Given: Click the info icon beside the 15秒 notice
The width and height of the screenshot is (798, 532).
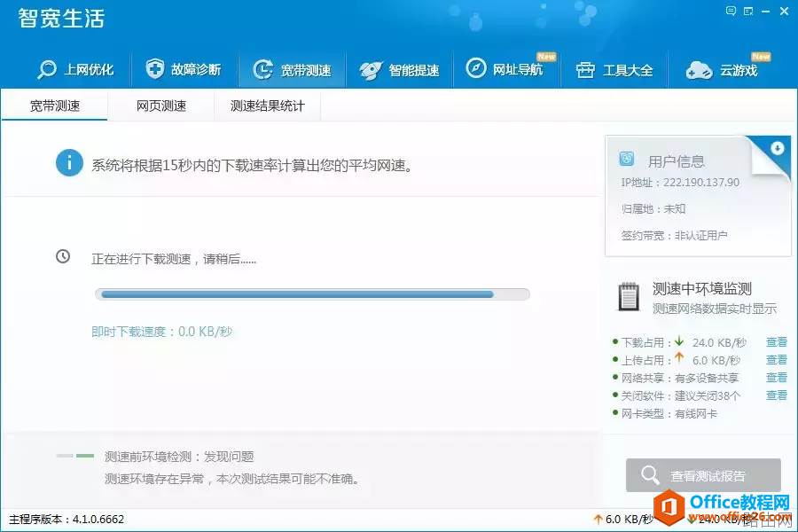Looking at the screenshot, I should tap(69, 163).
